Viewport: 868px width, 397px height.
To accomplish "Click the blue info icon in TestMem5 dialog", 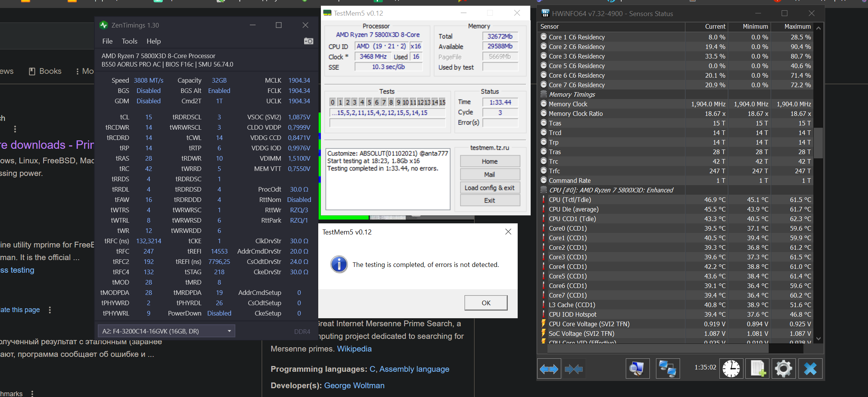I will 339,264.
